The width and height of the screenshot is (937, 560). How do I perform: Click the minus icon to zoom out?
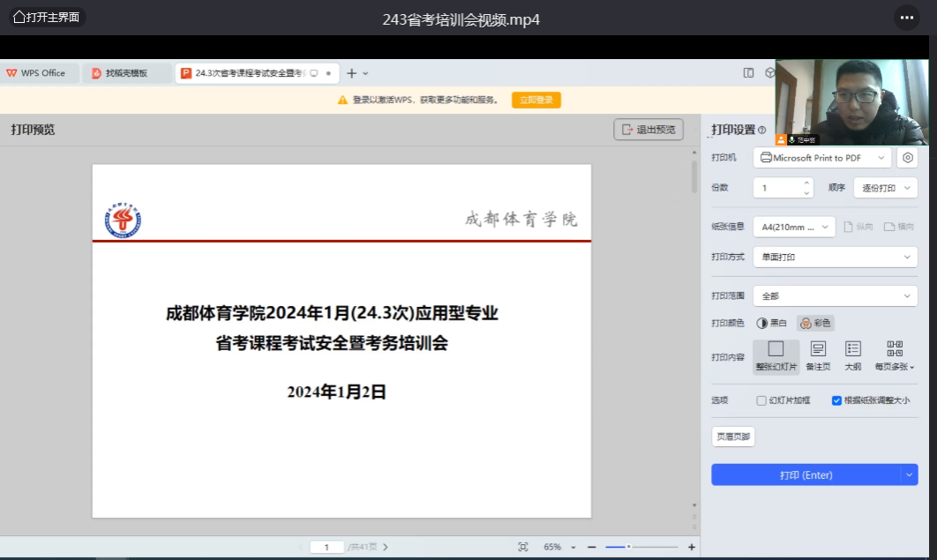coord(591,547)
